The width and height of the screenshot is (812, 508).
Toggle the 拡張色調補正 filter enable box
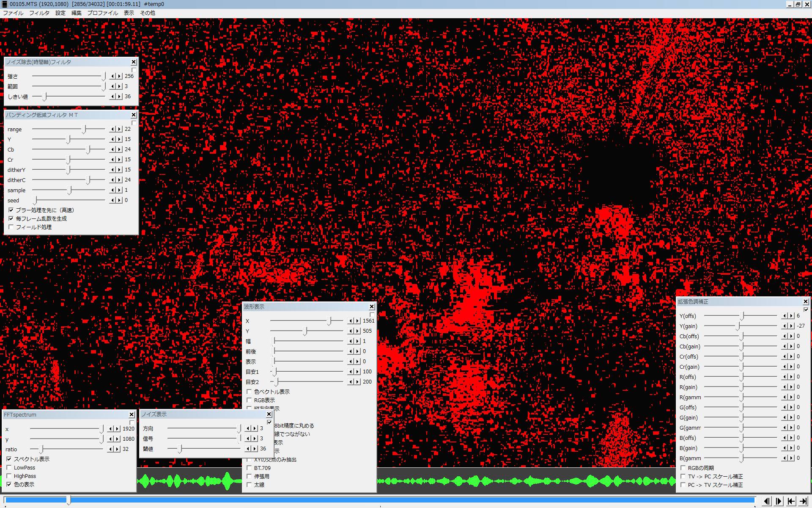pyautogui.click(x=806, y=309)
